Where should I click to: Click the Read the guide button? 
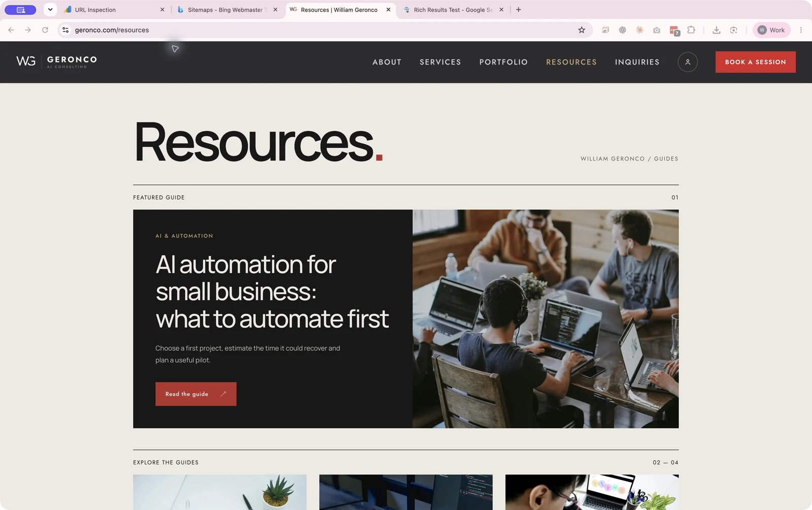click(196, 394)
